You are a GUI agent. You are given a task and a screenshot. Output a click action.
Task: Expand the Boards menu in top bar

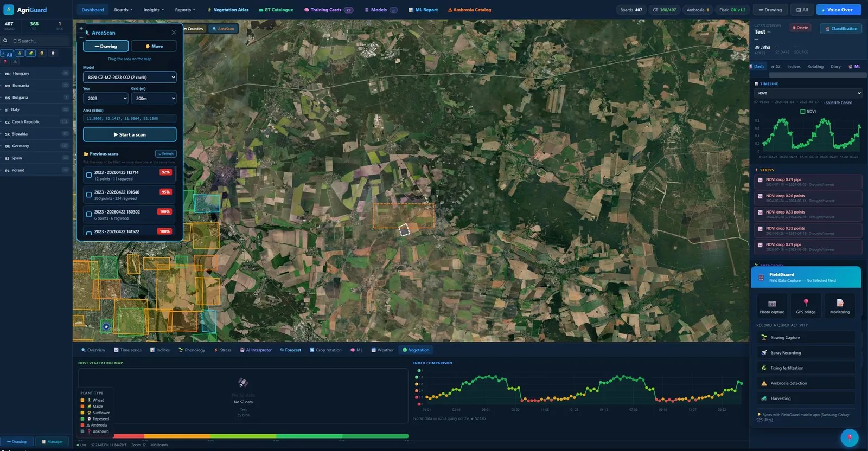123,10
